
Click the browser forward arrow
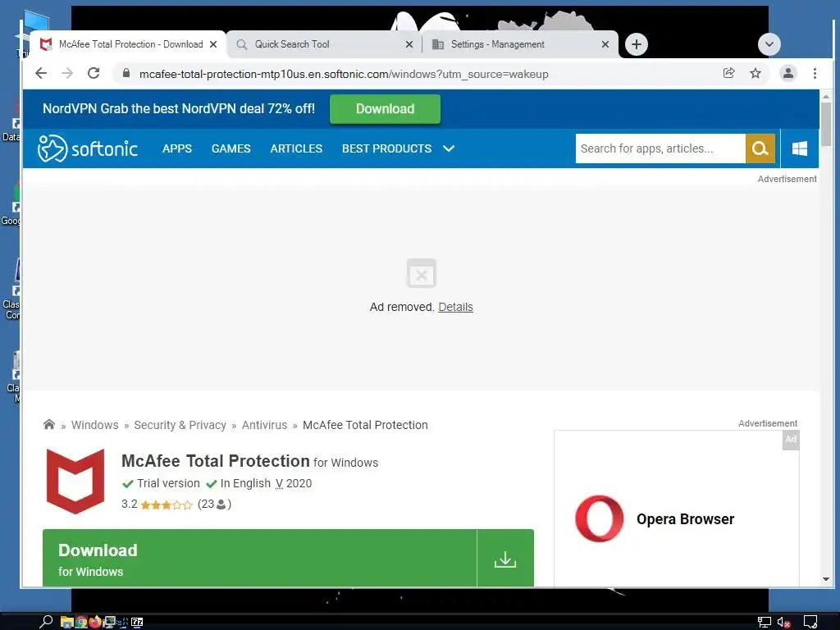(67, 73)
